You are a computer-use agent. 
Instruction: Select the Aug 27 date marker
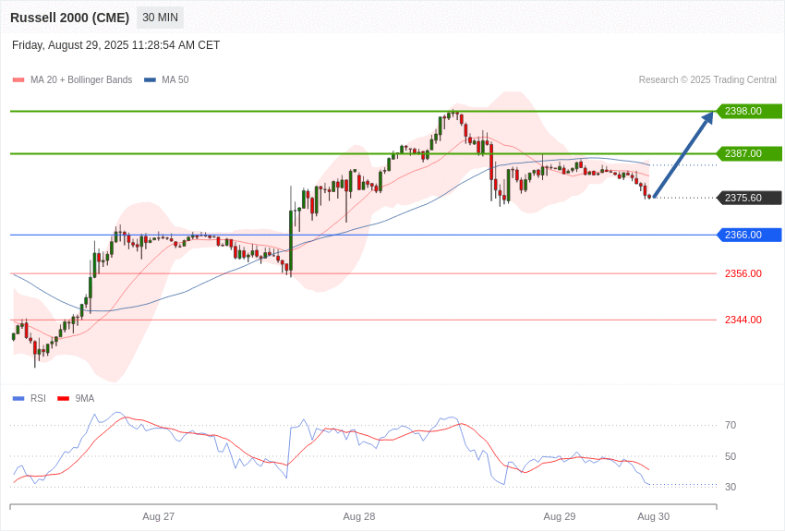coord(158,516)
